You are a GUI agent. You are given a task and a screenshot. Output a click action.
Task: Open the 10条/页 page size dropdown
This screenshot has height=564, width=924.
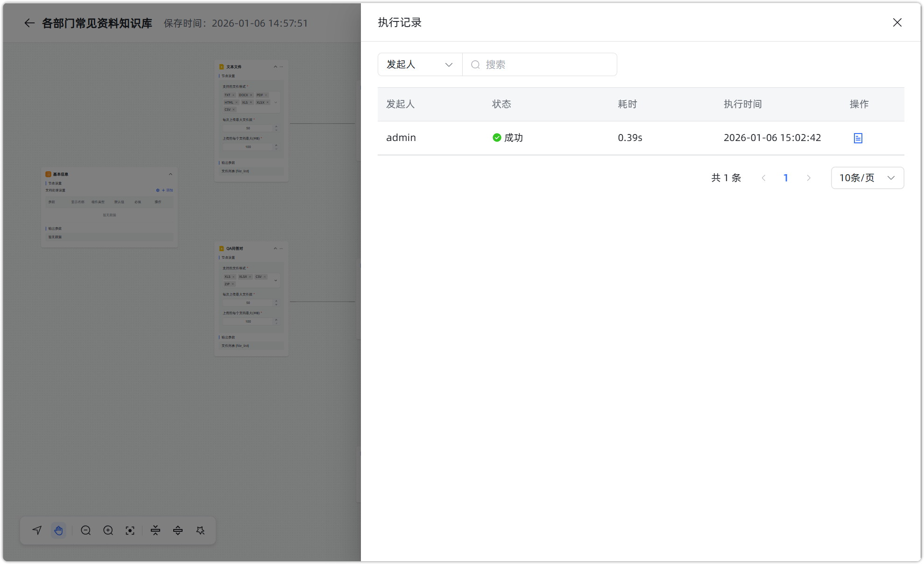[867, 178]
